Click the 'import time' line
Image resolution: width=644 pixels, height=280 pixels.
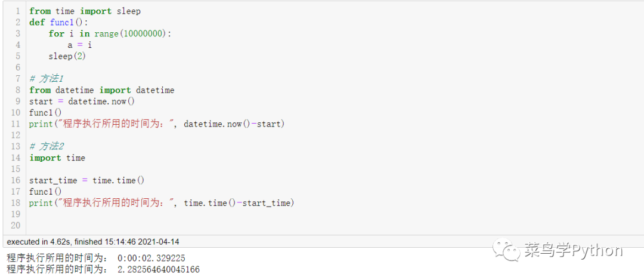click(x=57, y=158)
